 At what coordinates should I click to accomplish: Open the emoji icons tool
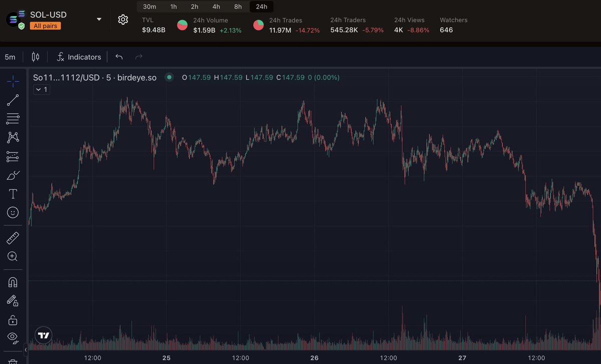click(13, 213)
